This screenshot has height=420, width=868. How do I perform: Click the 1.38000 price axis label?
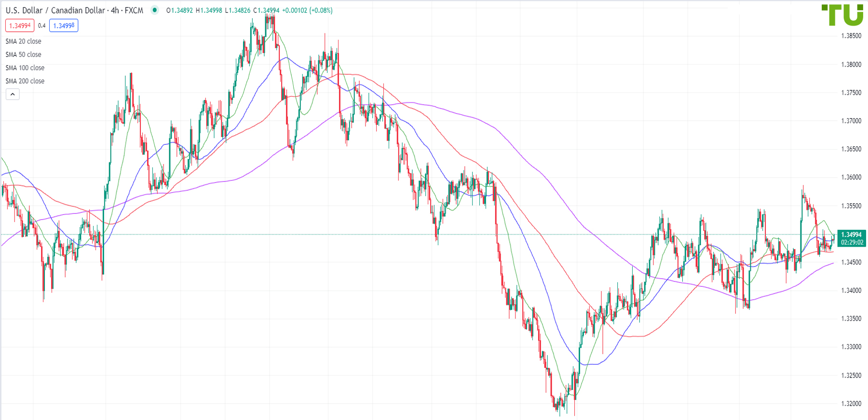(x=851, y=64)
